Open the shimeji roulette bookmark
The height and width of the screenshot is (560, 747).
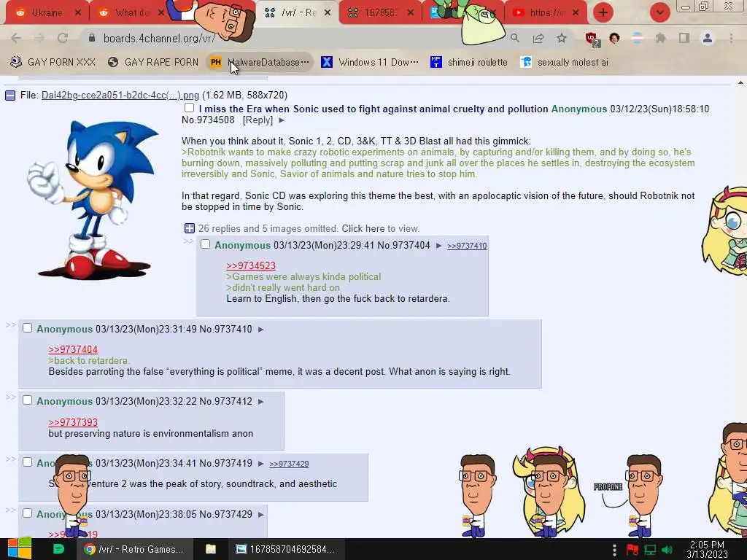(x=469, y=62)
